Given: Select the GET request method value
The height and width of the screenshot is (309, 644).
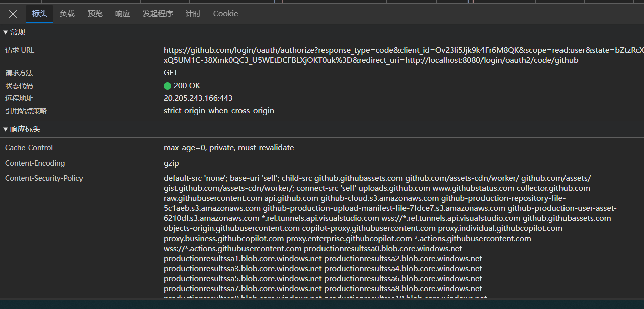Looking at the screenshot, I should [x=171, y=73].
